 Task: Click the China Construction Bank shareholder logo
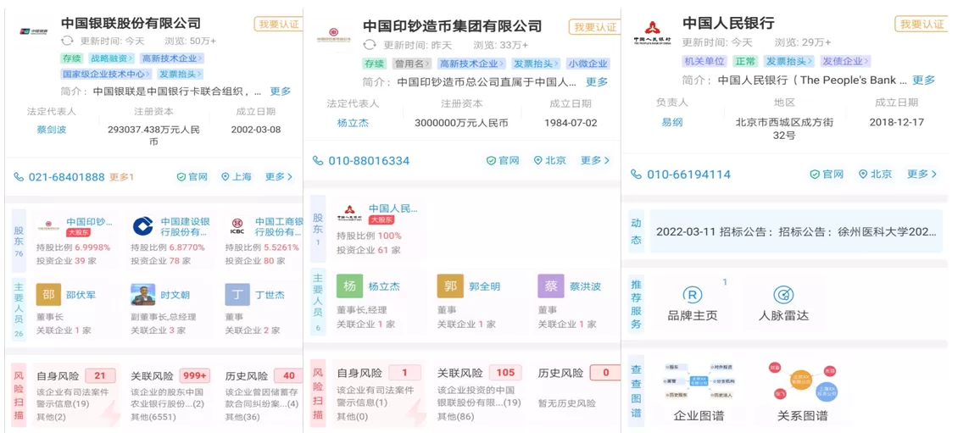[x=142, y=226]
